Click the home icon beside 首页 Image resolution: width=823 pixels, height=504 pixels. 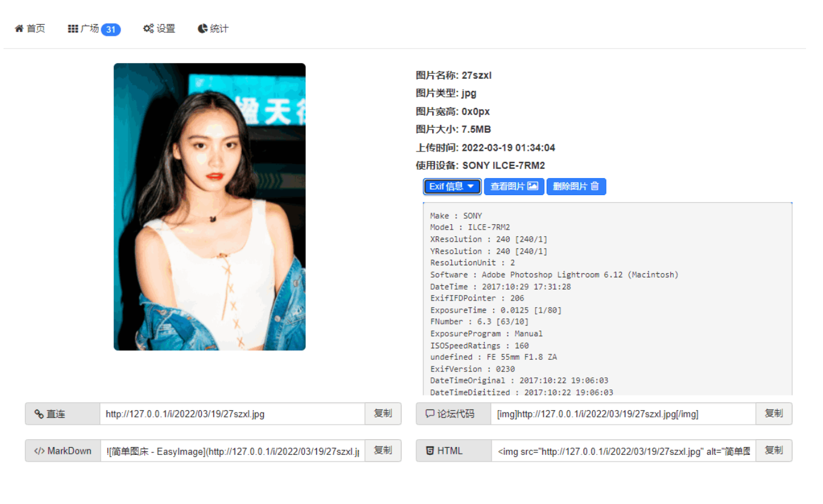19,28
